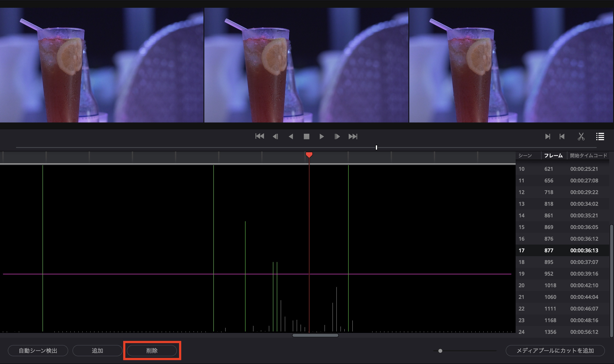Click メディアプールにカットを追加 button
Image resolution: width=614 pixels, height=364 pixels.
point(555,350)
